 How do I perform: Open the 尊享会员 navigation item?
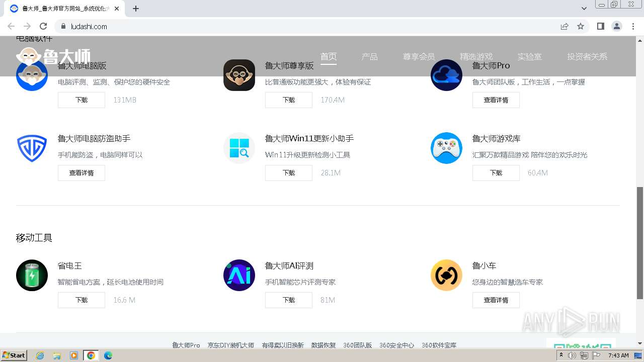(x=419, y=56)
